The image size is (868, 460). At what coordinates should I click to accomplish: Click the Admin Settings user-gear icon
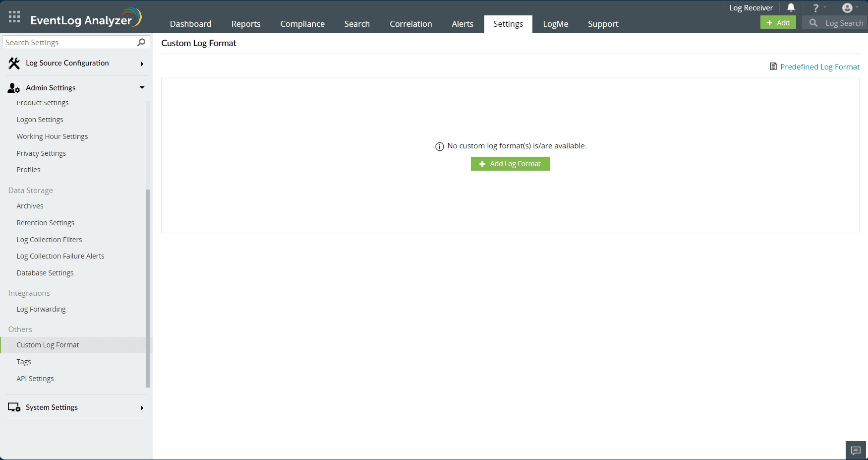[13, 87]
